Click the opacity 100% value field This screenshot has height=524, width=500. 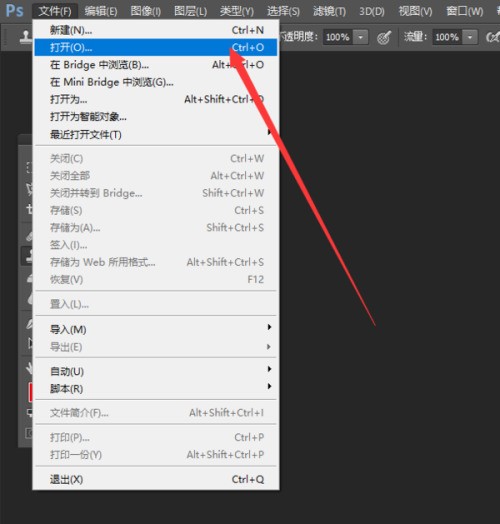click(338, 37)
